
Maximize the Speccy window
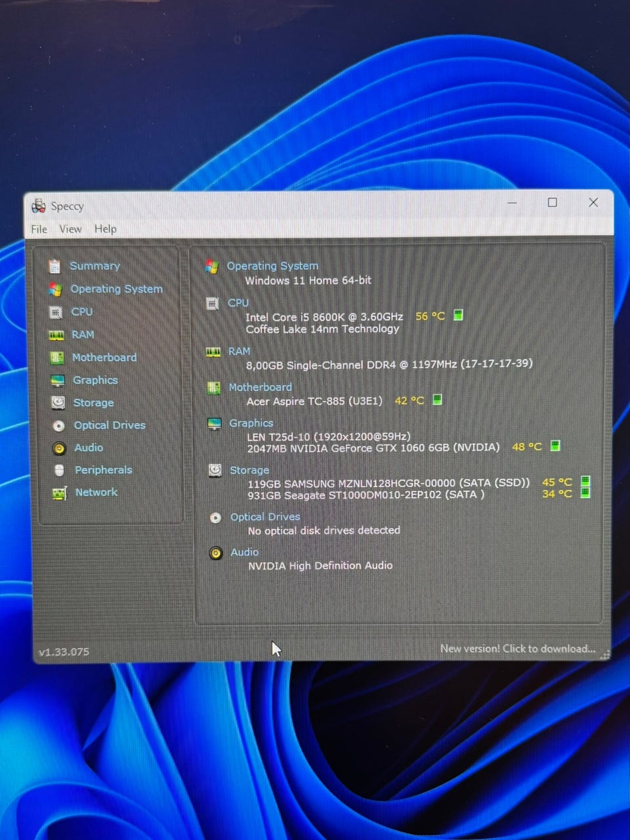553,203
